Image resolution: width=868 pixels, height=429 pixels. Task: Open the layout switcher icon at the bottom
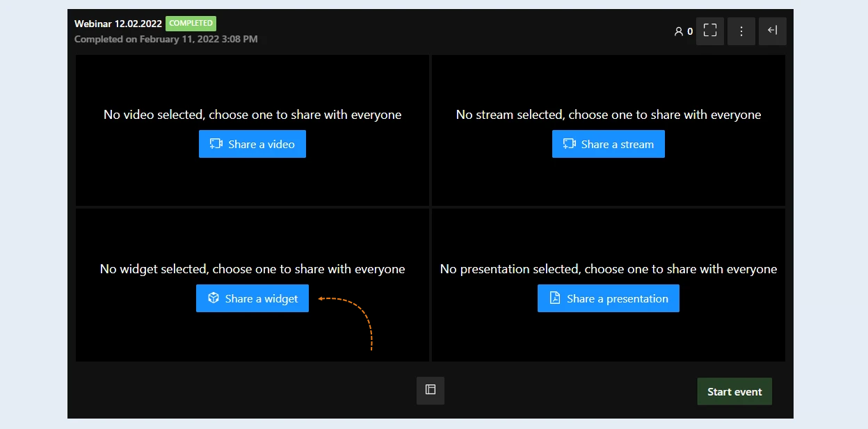pyautogui.click(x=431, y=390)
